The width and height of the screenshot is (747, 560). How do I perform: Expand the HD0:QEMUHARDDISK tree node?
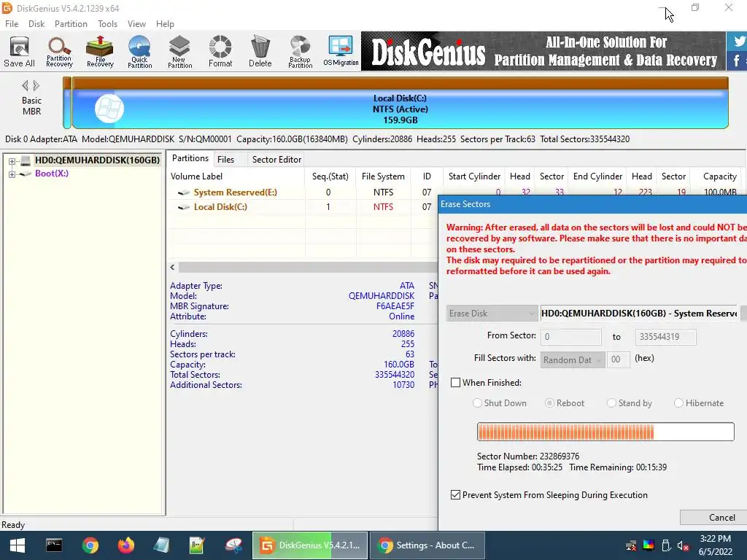click(x=12, y=161)
